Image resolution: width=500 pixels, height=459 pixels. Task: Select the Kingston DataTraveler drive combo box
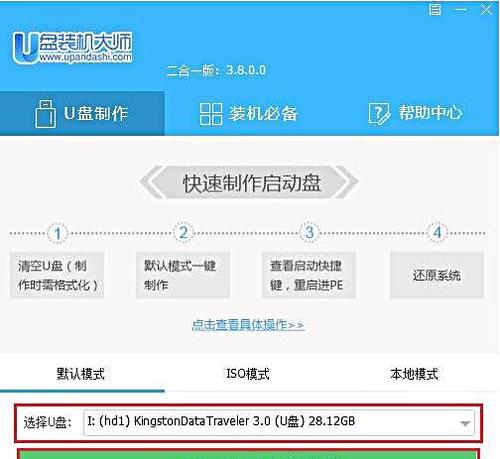pos(279,422)
